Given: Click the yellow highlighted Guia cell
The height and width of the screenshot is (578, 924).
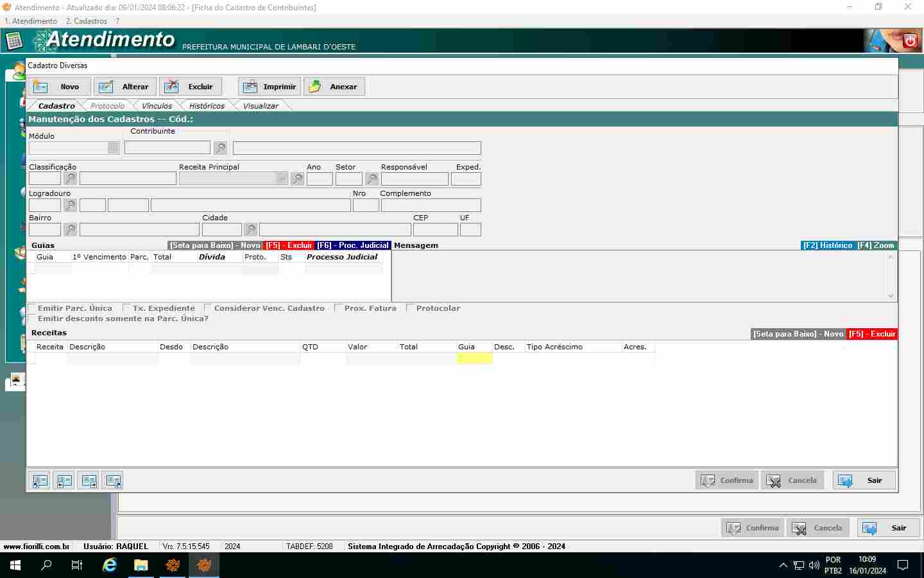Looking at the screenshot, I should (474, 358).
